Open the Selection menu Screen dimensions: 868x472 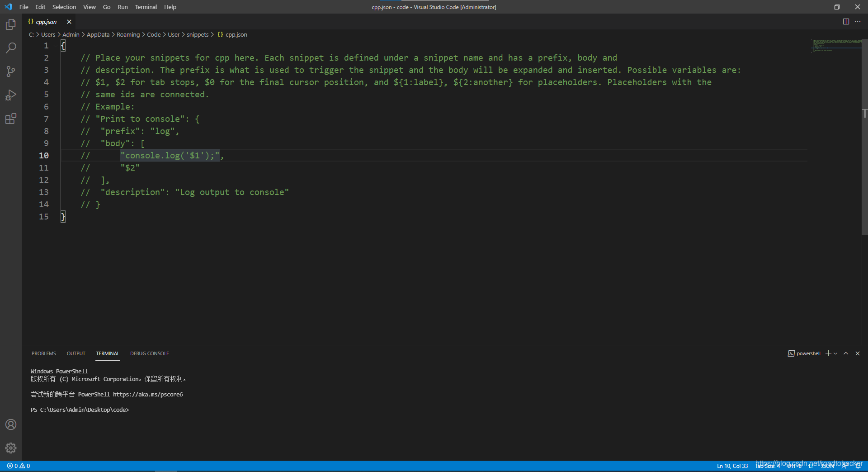[64, 7]
